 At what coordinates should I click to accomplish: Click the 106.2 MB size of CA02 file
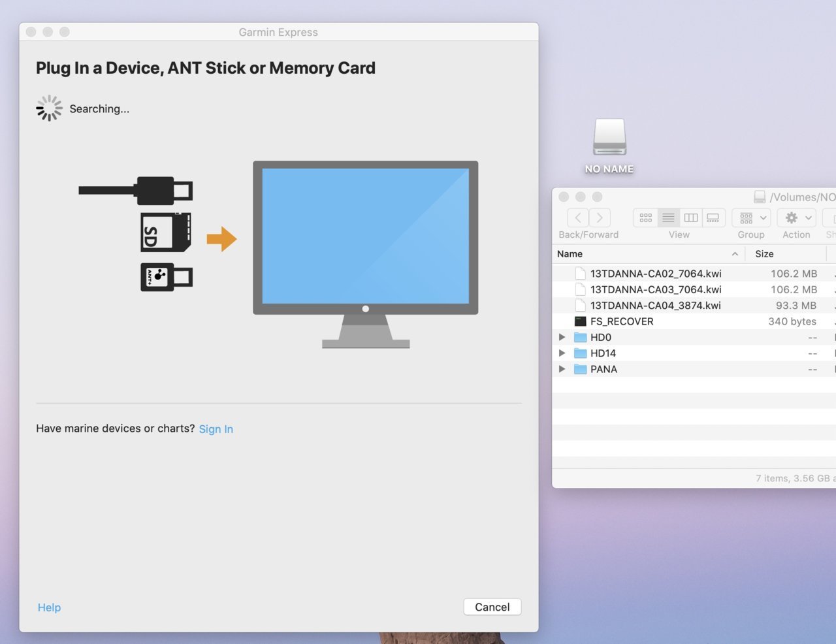tap(794, 274)
